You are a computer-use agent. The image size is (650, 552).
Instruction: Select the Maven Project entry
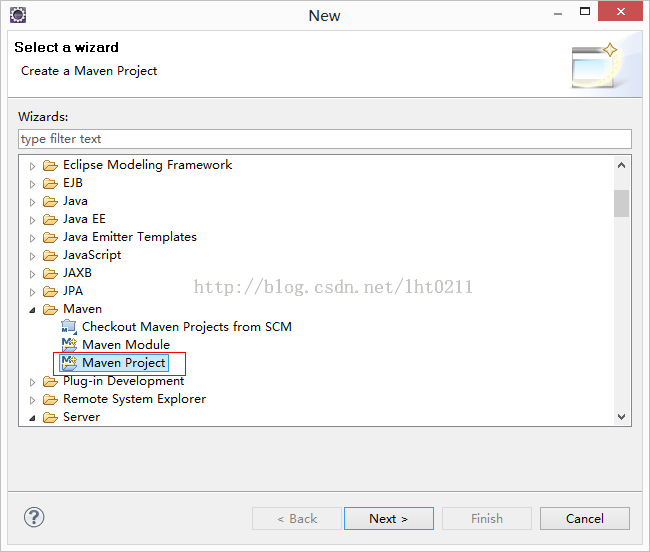(124, 363)
